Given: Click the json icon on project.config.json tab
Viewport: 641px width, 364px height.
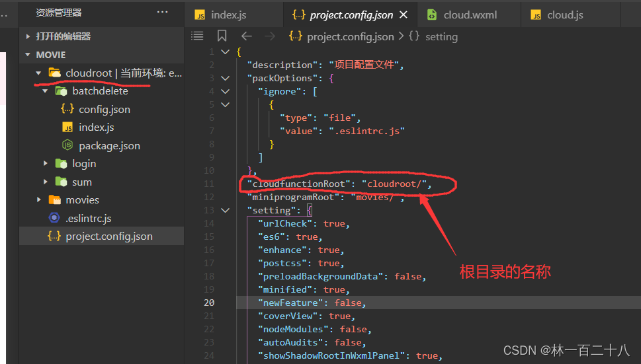Looking at the screenshot, I should click(x=299, y=15).
